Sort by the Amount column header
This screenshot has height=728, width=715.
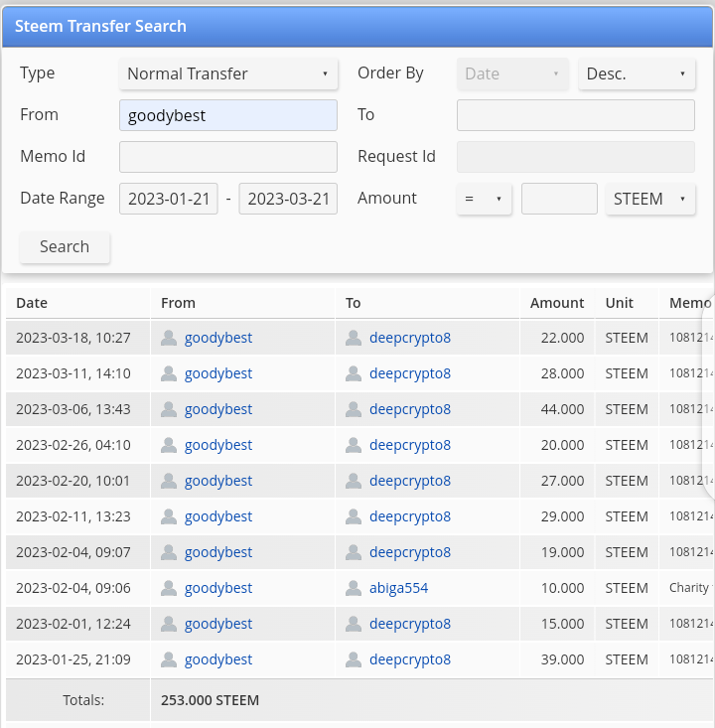557,303
